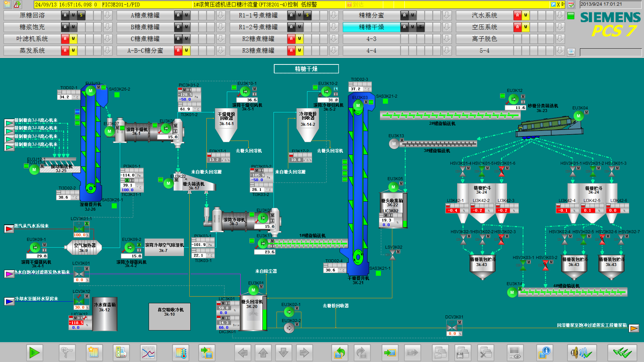The height and width of the screenshot is (362, 644).
Task: Open the alarm list icon at top-left corner
Action: [7, 4]
